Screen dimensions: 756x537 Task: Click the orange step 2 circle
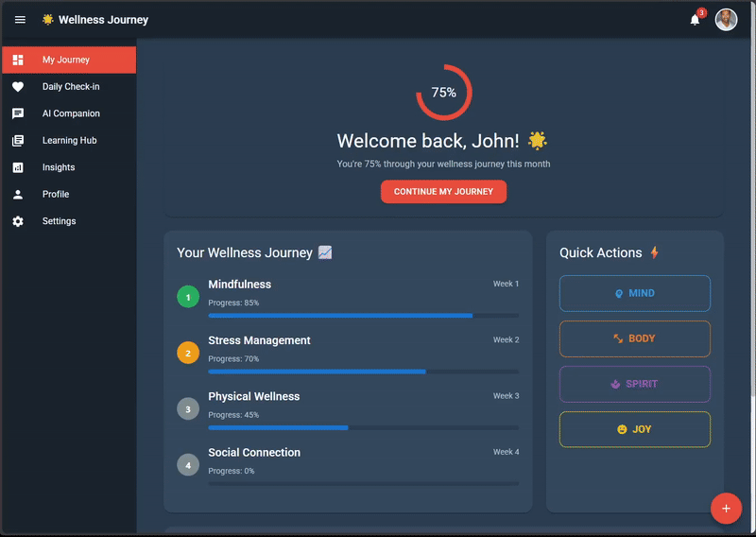188,353
